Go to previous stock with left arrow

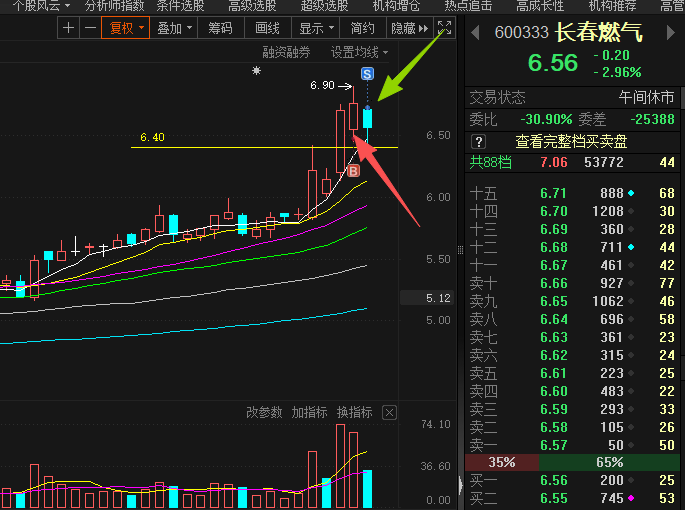475,33
